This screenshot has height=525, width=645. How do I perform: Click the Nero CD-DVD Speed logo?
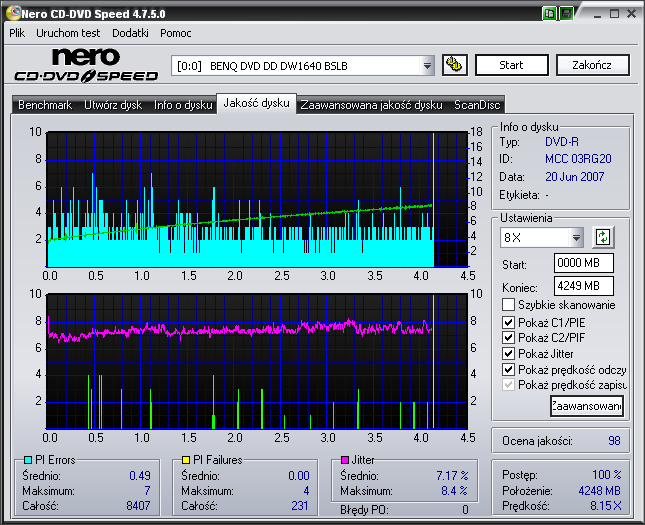86,65
